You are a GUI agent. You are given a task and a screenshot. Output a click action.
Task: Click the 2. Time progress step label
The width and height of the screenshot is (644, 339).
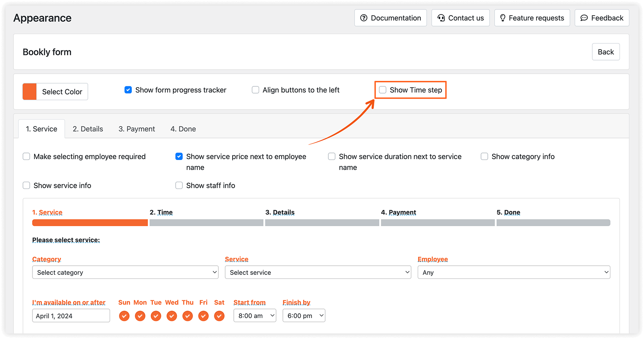coord(161,212)
